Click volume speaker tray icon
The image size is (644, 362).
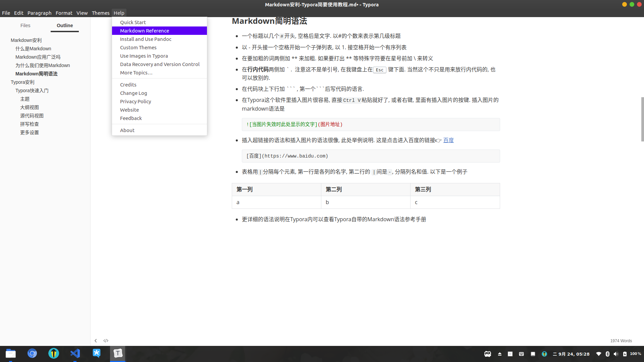click(616, 354)
